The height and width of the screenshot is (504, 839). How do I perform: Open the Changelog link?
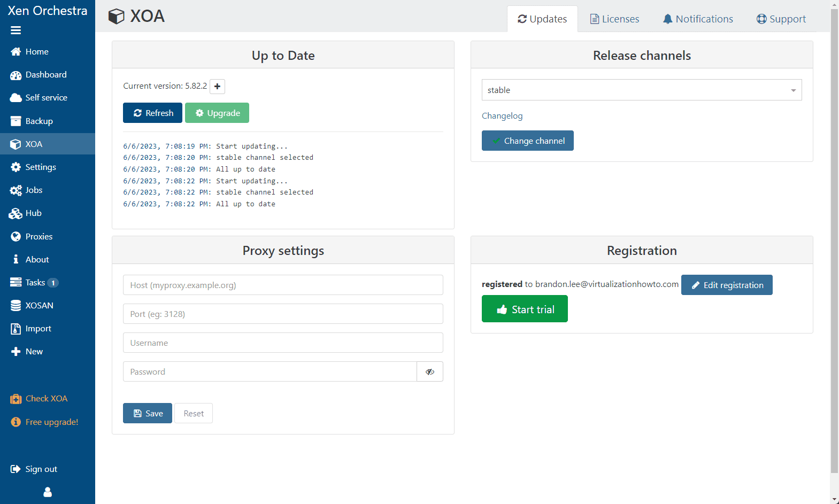point(502,116)
